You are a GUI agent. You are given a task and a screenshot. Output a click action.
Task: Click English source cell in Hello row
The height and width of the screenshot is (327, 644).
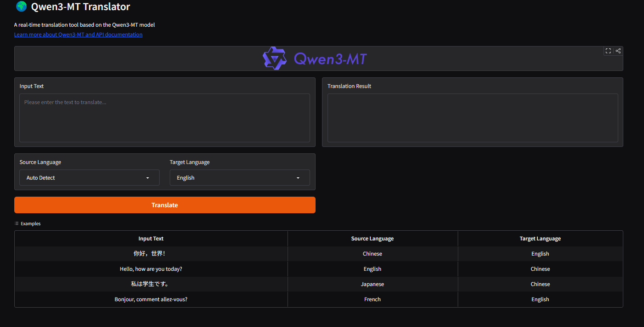click(373, 269)
